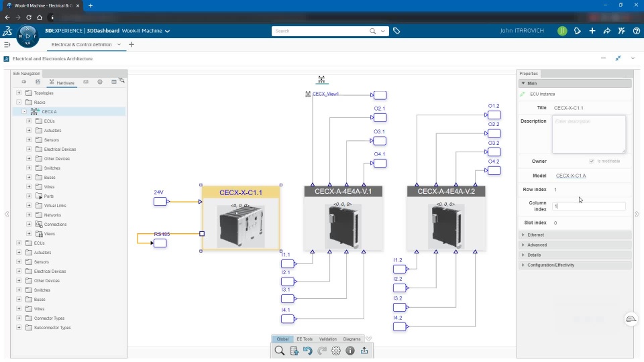Click the Information icon in bottom toolbar

click(x=350, y=351)
